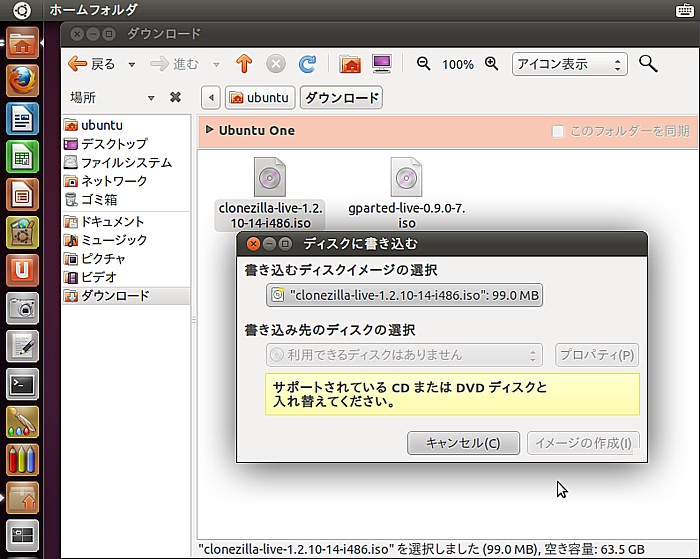Image resolution: width=700 pixels, height=559 pixels.
Task: Open the screenshot camera launcher icon
Action: coord(22,309)
